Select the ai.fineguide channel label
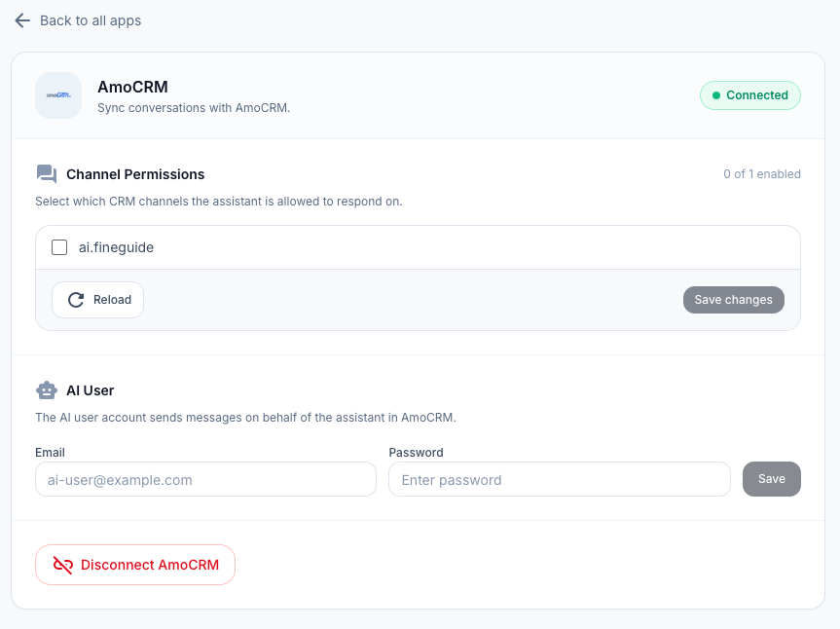The image size is (840, 629). pyautogui.click(x=116, y=247)
